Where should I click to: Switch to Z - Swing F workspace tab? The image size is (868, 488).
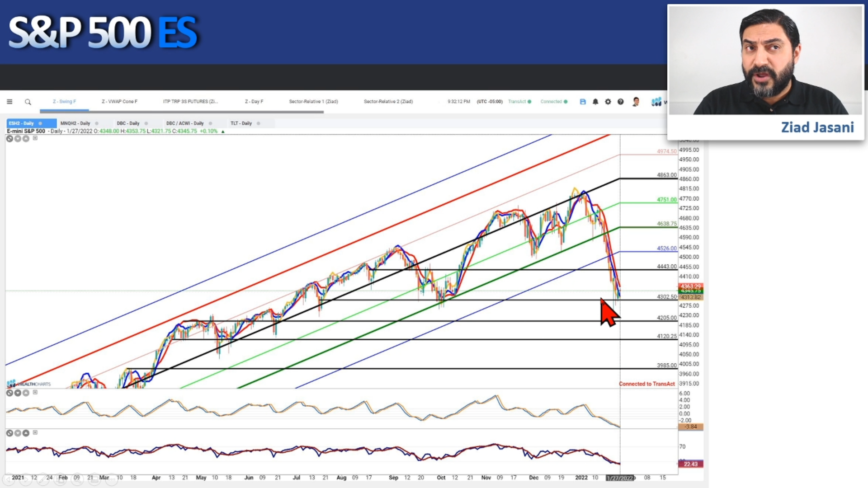point(64,102)
